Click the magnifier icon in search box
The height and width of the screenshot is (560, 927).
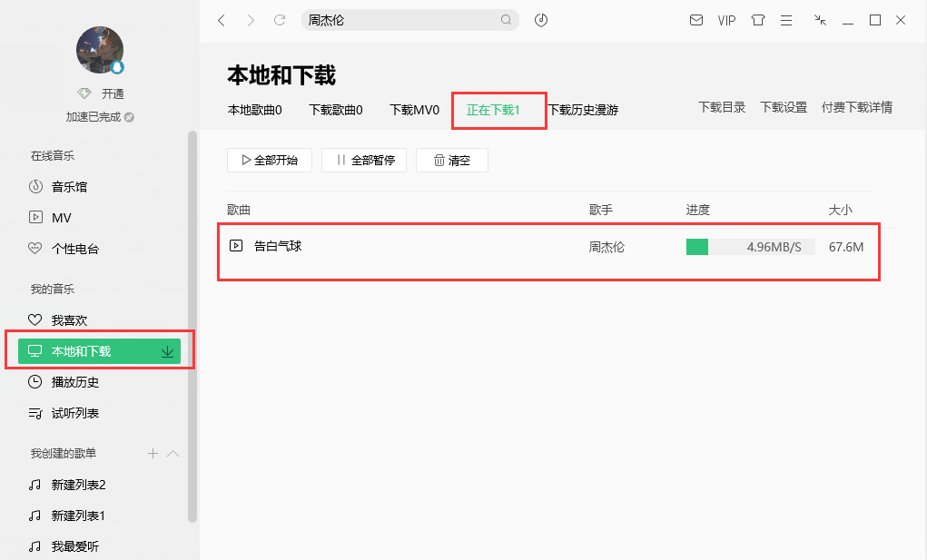(x=506, y=19)
